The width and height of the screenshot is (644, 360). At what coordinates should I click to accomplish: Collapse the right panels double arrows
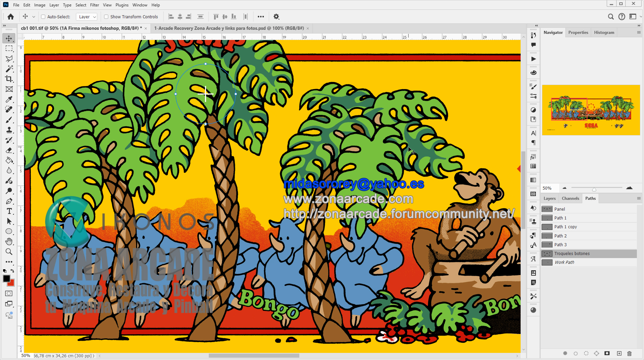point(639,26)
